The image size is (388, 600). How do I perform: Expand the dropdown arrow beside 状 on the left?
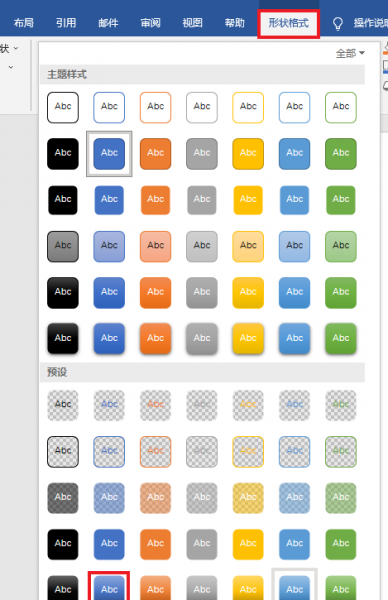16,48
